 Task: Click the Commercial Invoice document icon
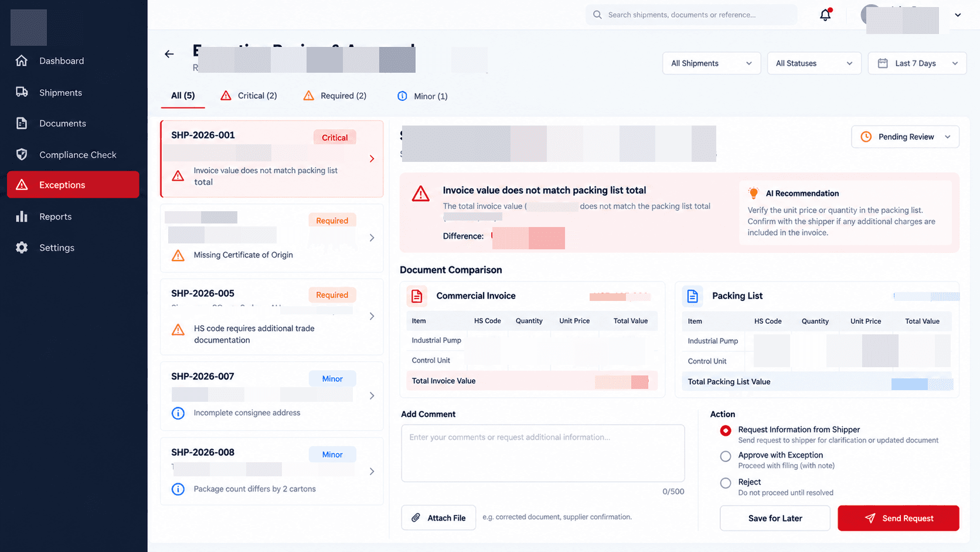point(417,296)
